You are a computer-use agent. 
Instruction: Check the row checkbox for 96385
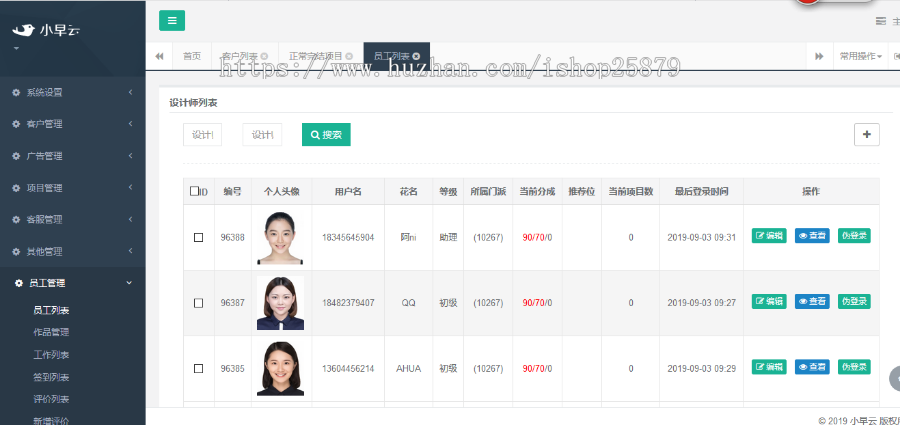point(199,369)
